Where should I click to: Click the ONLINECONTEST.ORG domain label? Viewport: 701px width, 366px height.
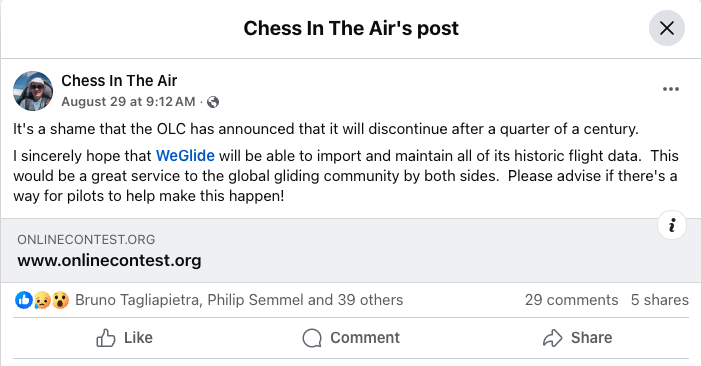(86, 240)
